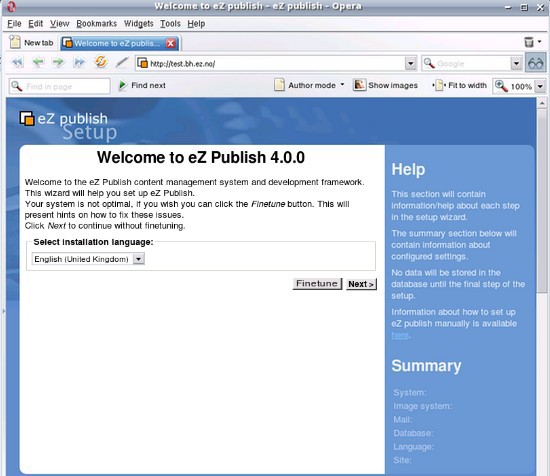
Task: Toggle Fit to width
Action: tap(460, 85)
